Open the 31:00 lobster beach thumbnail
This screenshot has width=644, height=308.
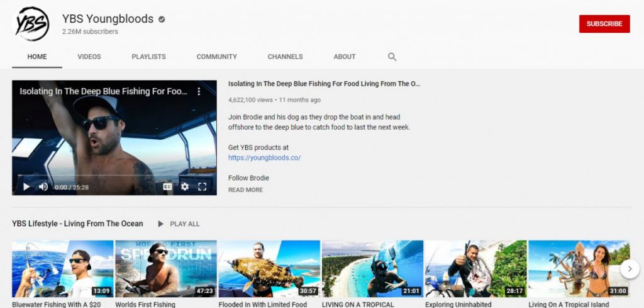tap(579, 269)
